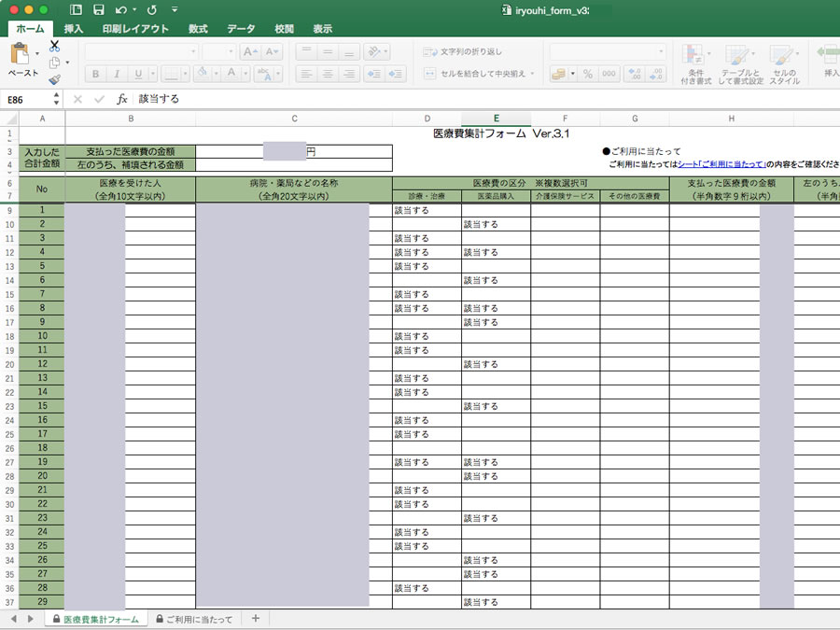Screen dimensions: 840x630
Task: Click the Undo arrow in title bar
Action: [121, 9]
